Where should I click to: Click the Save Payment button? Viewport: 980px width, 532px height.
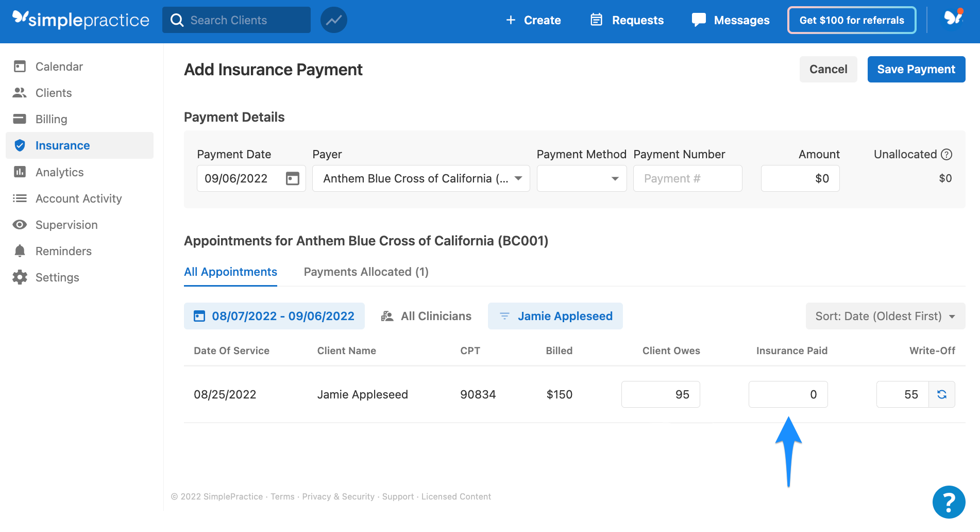click(x=916, y=69)
